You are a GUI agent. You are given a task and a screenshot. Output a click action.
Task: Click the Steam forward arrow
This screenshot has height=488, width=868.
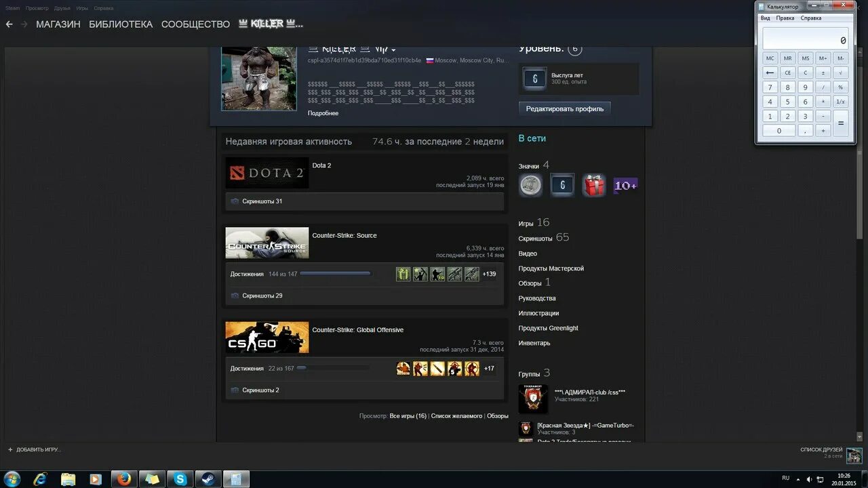point(24,24)
